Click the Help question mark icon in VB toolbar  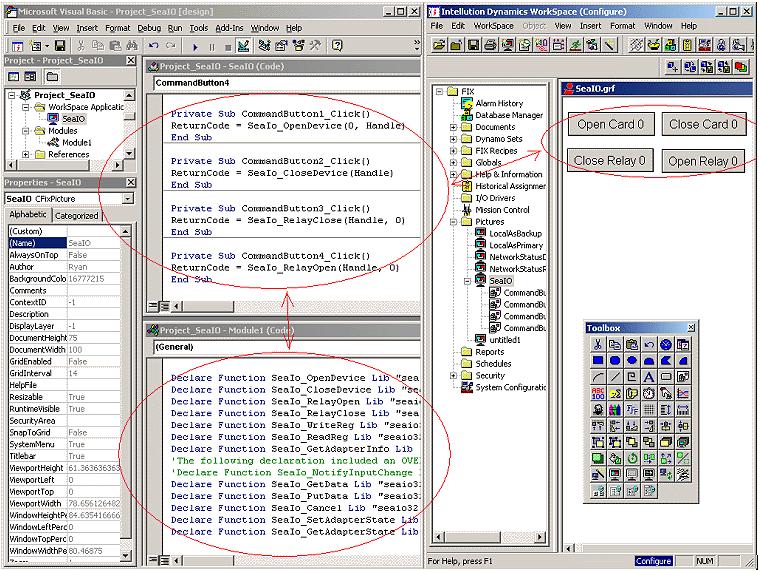(x=337, y=46)
